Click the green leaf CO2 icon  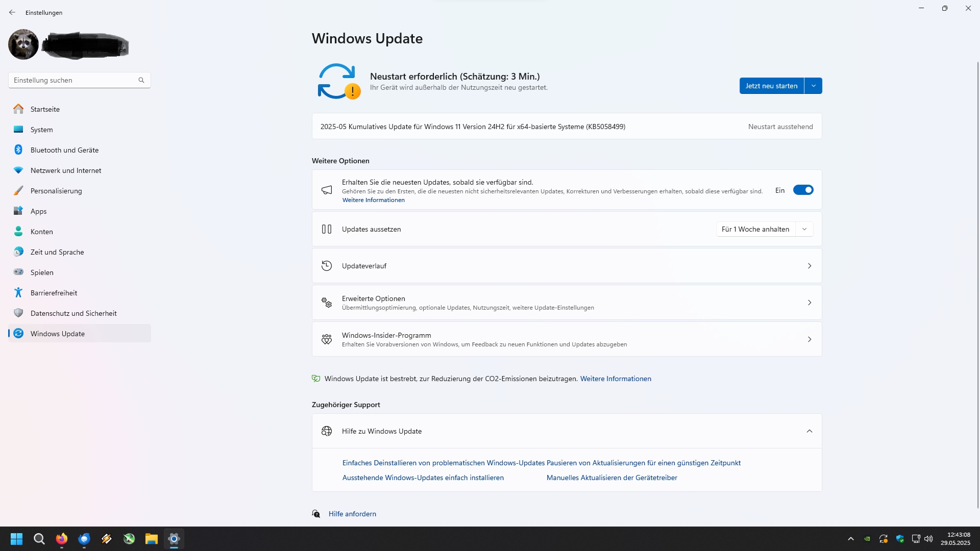pyautogui.click(x=316, y=379)
